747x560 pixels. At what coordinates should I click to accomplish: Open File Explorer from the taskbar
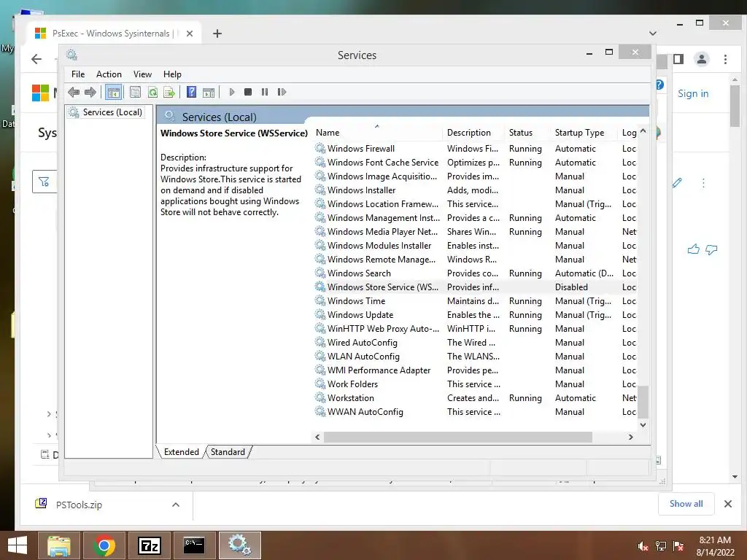pos(59,545)
